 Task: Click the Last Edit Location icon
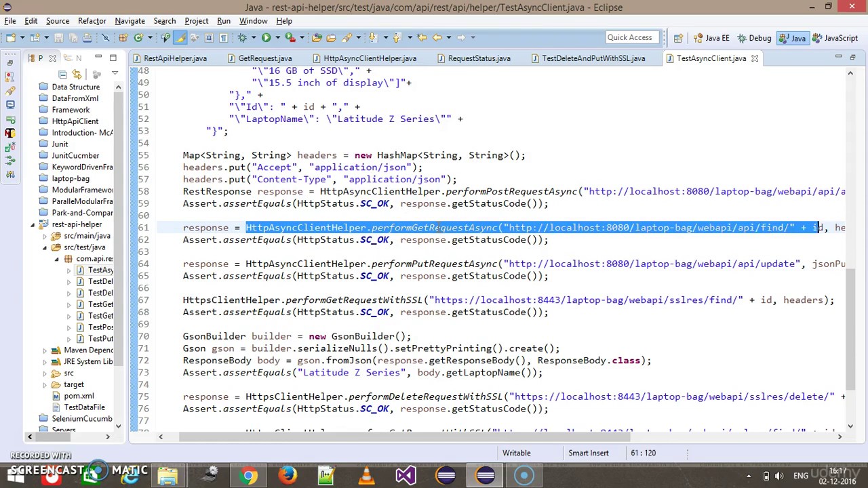(x=422, y=37)
